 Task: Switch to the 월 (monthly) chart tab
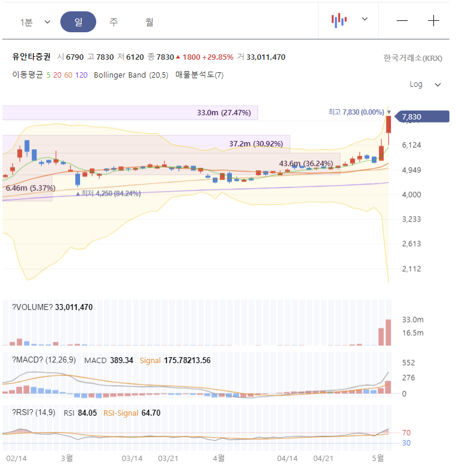pyautogui.click(x=149, y=22)
